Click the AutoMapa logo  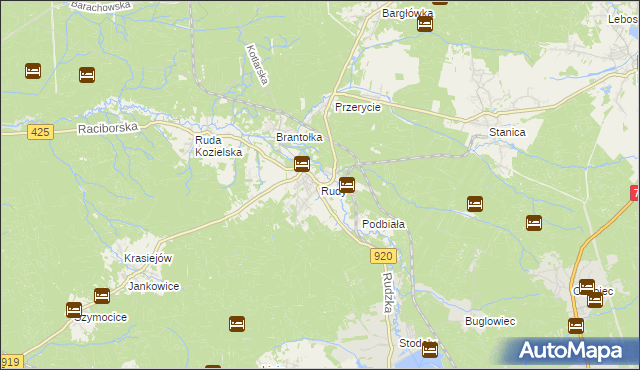(x=571, y=351)
